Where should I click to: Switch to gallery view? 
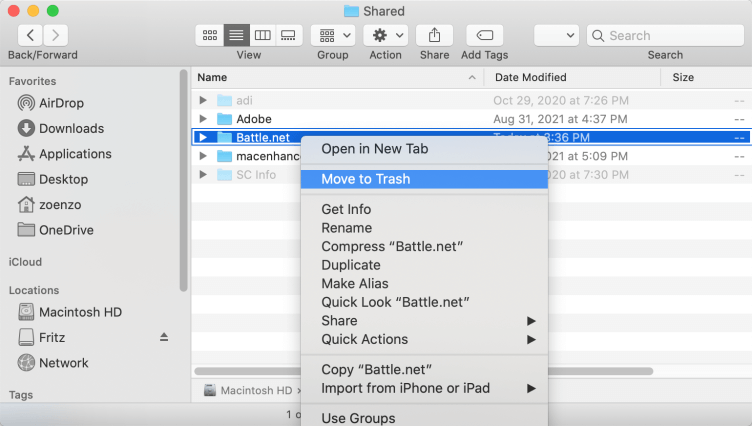click(288, 35)
